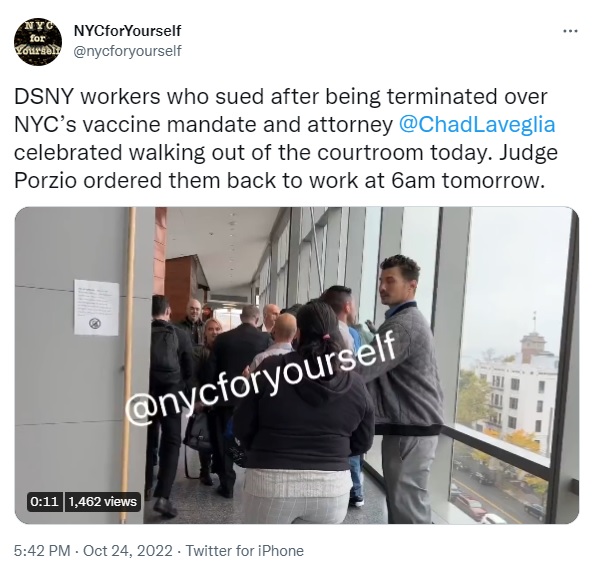
Task: Click the 0:11 video duration badge
Action: pyautogui.click(x=44, y=502)
